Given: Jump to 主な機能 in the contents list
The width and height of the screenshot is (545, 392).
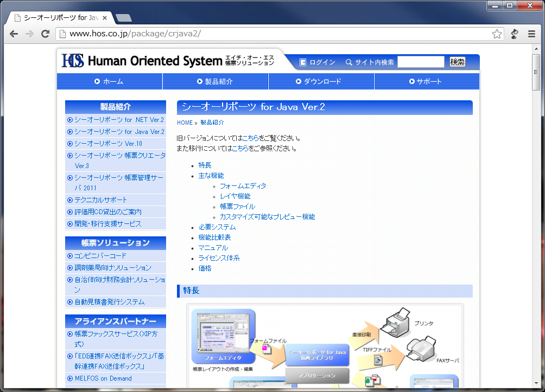Looking at the screenshot, I should [x=211, y=176].
